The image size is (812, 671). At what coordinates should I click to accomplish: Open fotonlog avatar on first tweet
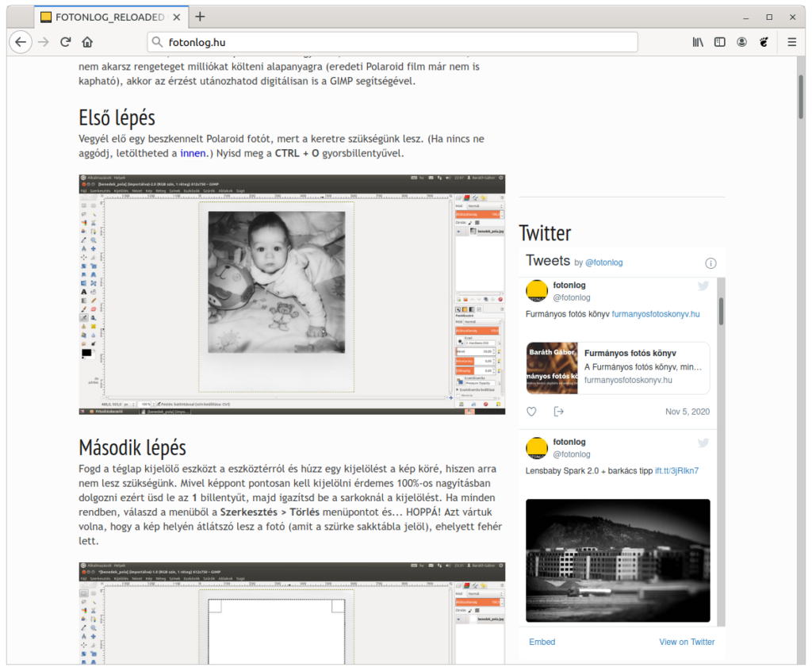[x=537, y=290]
